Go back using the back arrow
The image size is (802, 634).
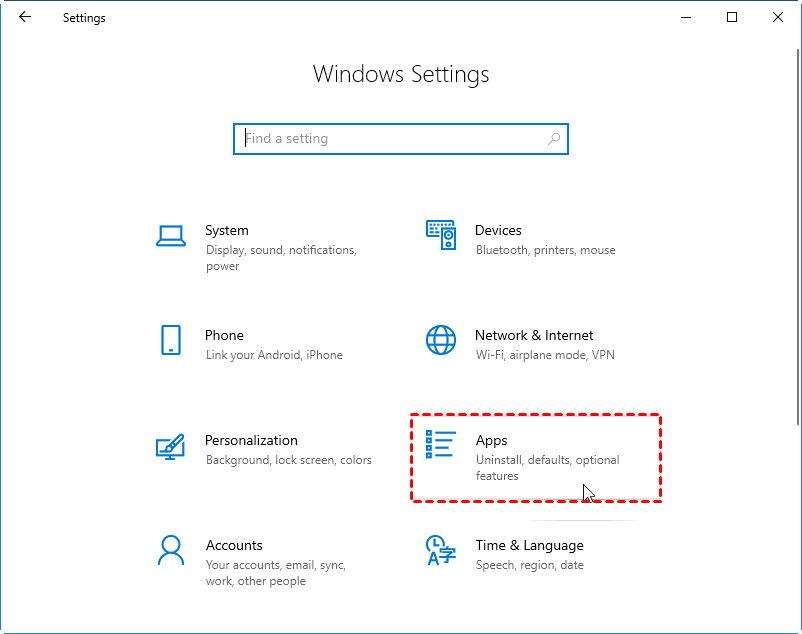25,17
